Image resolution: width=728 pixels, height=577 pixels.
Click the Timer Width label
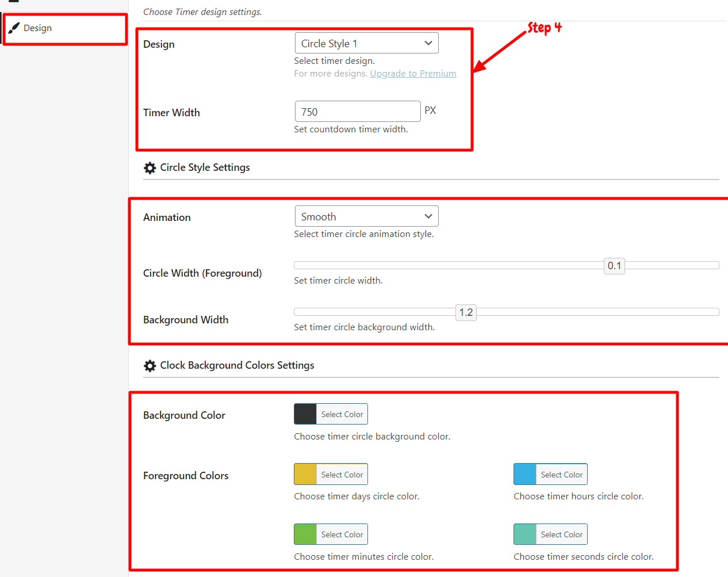171,113
